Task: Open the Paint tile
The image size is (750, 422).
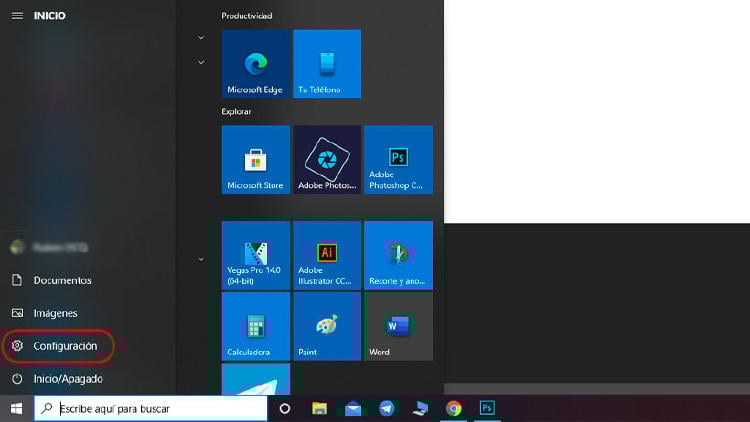Action: click(x=327, y=326)
